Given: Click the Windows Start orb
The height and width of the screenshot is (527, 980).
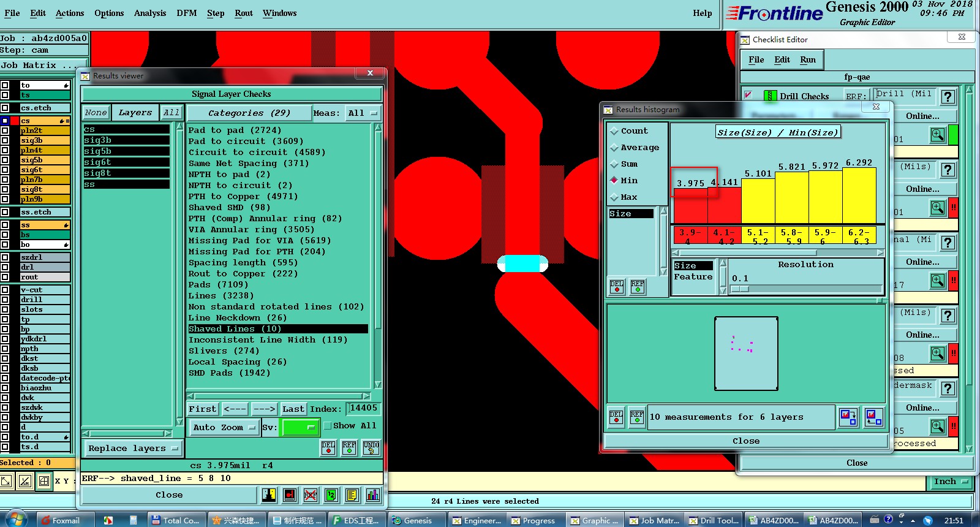Looking at the screenshot, I should (15, 520).
